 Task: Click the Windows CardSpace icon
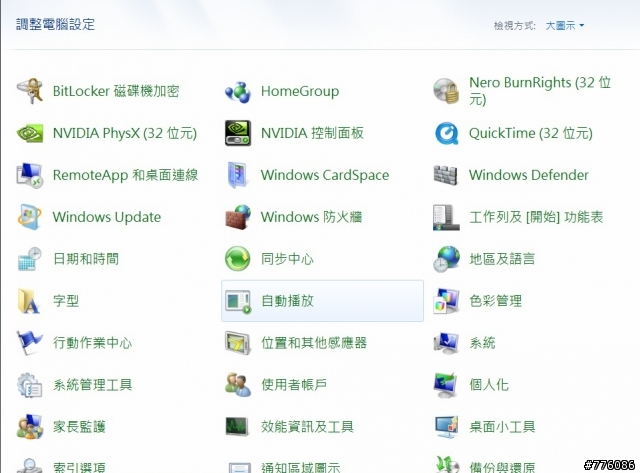pyautogui.click(x=238, y=175)
